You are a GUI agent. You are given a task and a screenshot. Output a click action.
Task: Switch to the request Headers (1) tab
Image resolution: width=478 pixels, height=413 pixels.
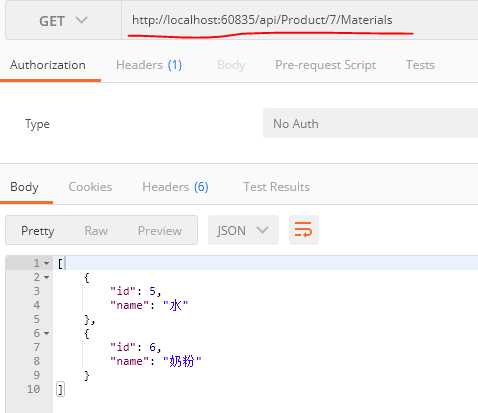click(x=149, y=65)
